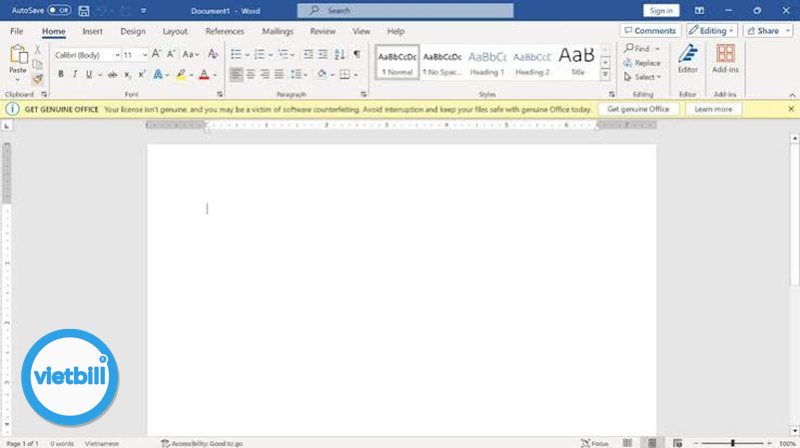The width and height of the screenshot is (800, 448).
Task: Click the Cut scissors icon
Action: click(x=37, y=49)
